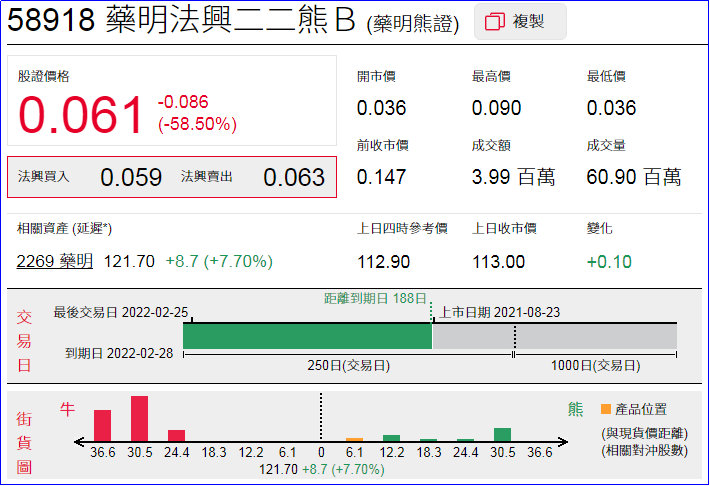Click the 開市價 value 0.036
This screenshot has width=710, height=486.
381,108
